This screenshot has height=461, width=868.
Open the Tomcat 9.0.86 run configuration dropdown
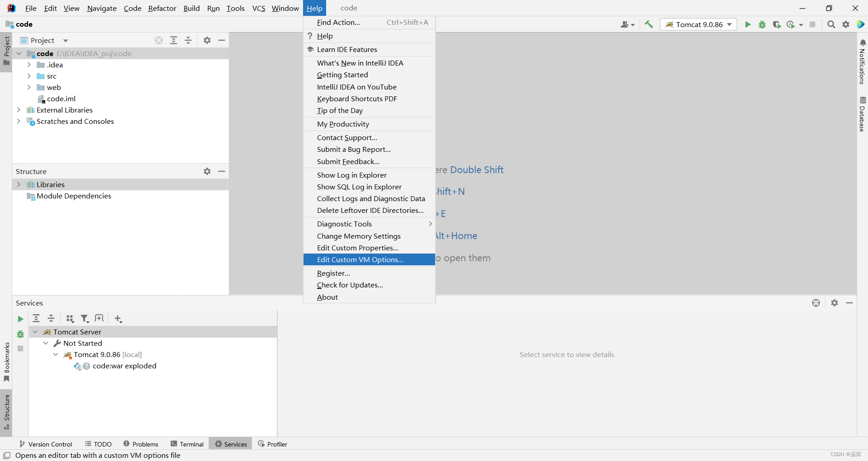699,24
